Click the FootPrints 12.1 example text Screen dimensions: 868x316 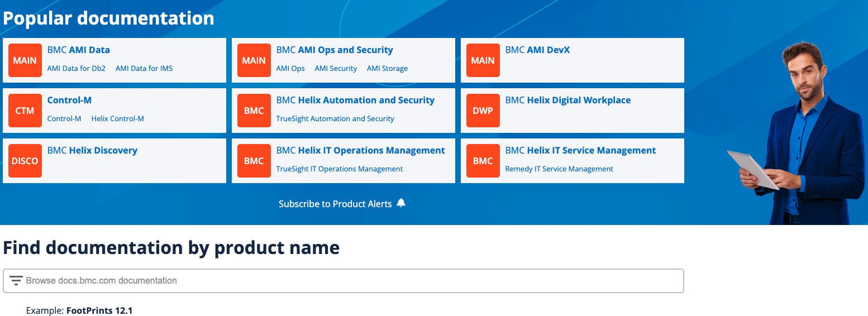(x=99, y=310)
